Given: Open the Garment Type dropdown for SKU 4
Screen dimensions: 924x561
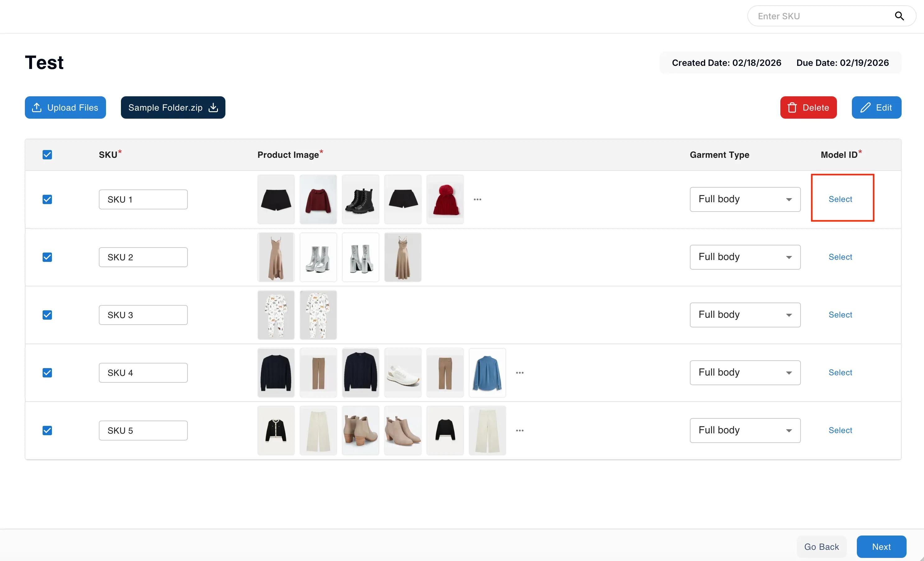Looking at the screenshot, I should click(x=745, y=372).
